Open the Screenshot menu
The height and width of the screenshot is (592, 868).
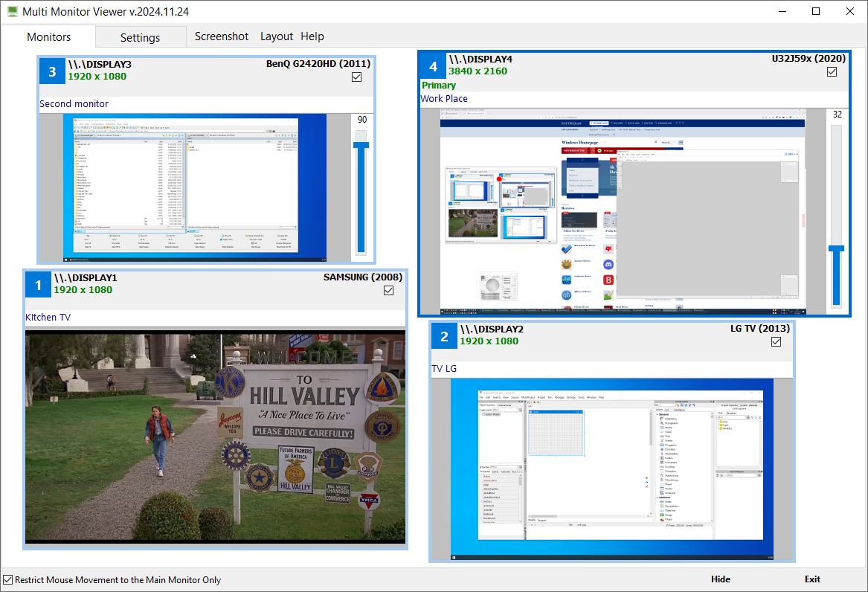tap(222, 36)
